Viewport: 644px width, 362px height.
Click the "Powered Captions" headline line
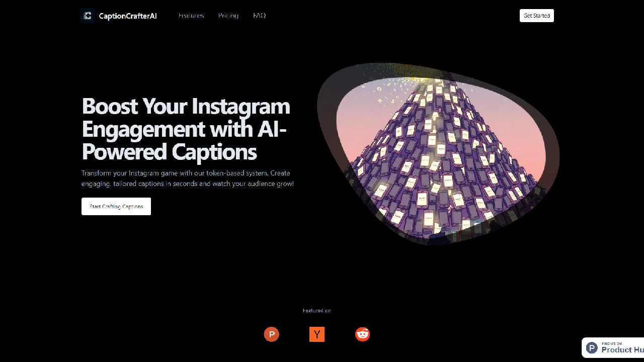tap(169, 152)
